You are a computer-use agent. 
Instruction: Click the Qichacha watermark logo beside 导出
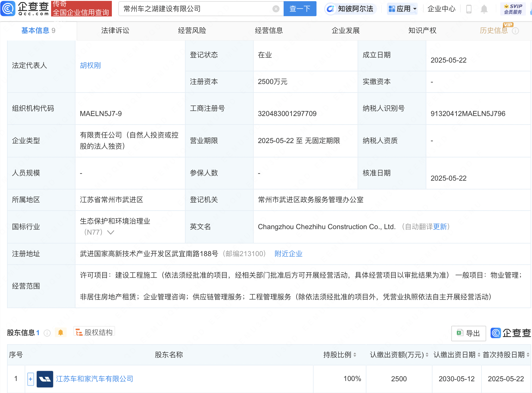pyautogui.click(x=511, y=333)
